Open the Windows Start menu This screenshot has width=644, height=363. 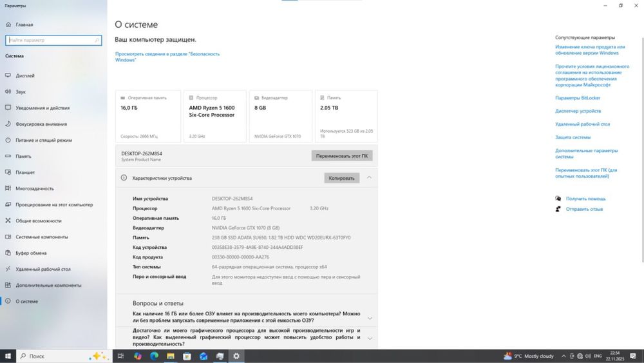[x=8, y=356]
